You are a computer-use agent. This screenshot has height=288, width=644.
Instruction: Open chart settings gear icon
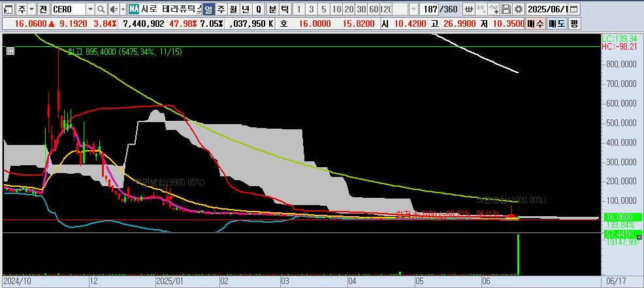[519, 8]
